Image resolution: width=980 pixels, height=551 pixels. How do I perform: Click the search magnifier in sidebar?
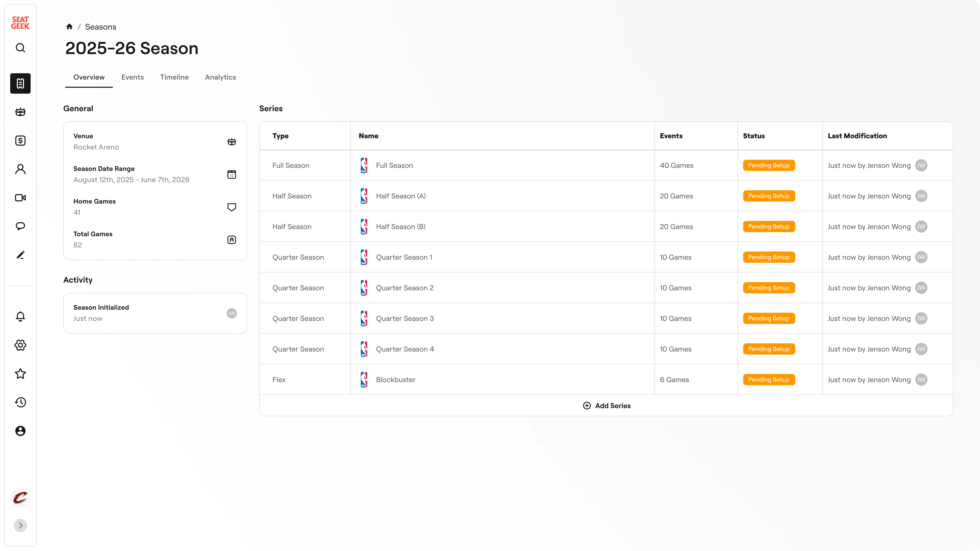pos(20,48)
